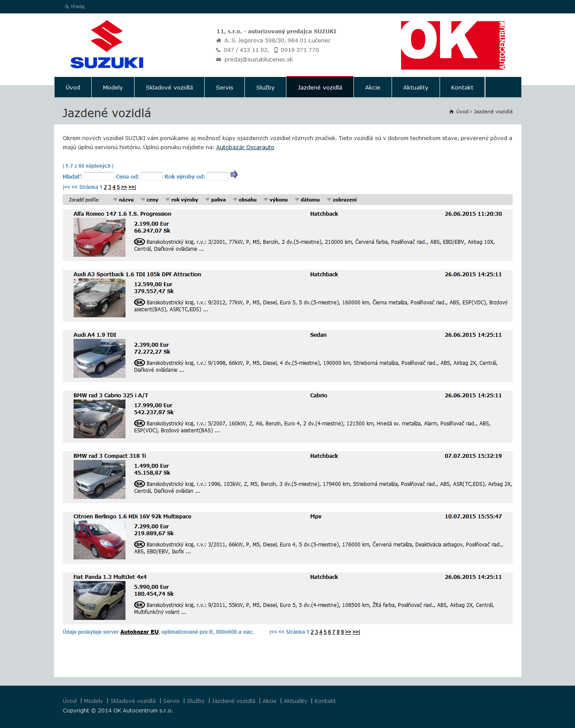Open the BMW Cabrio thumbnail
The image size is (575, 728).
point(100,419)
